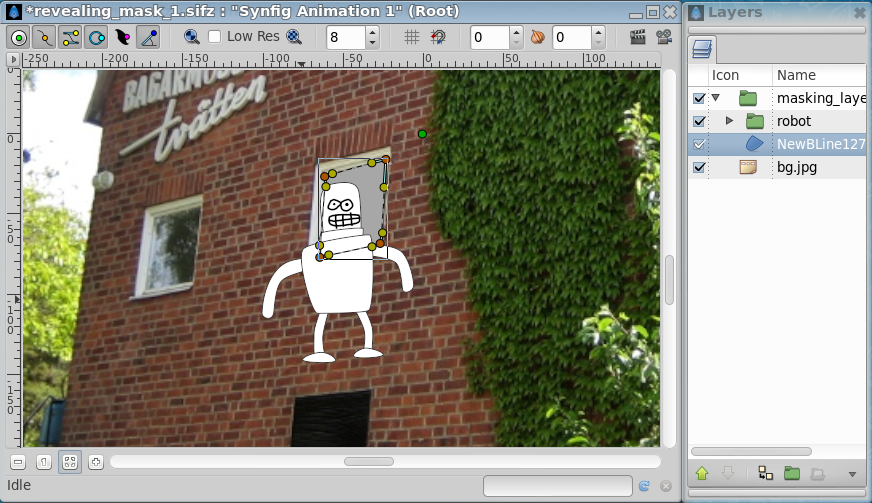Image resolution: width=872 pixels, height=503 pixels.
Task: Decrease quality spinner down arrow
Action: pos(373,43)
